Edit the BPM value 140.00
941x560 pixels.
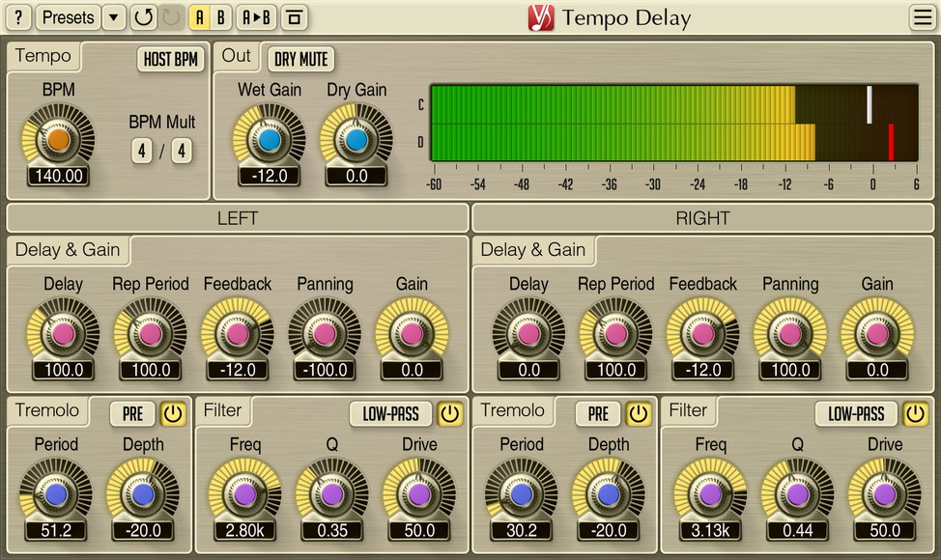click(59, 176)
